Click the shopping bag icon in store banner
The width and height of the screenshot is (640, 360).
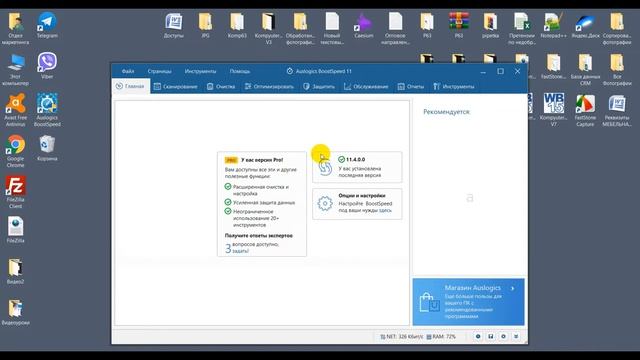tap(429, 302)
